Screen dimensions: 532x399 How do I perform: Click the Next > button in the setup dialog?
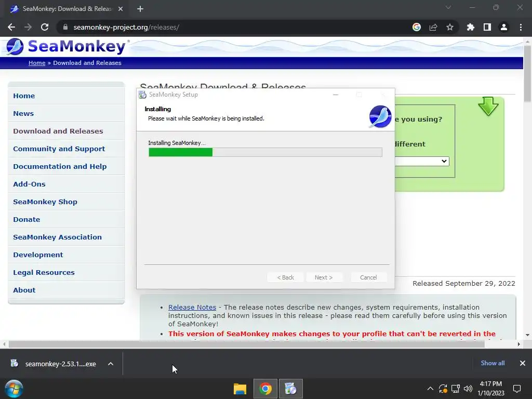(x=324, y=277)
